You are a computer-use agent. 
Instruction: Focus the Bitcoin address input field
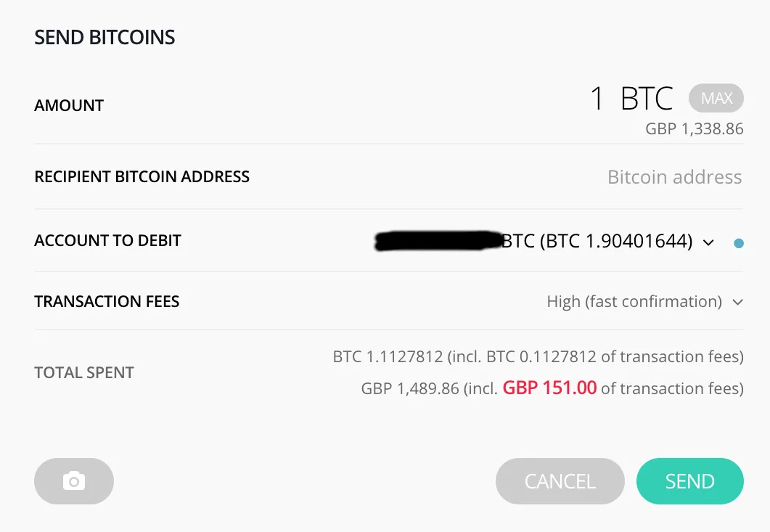[x=674, y=177]
